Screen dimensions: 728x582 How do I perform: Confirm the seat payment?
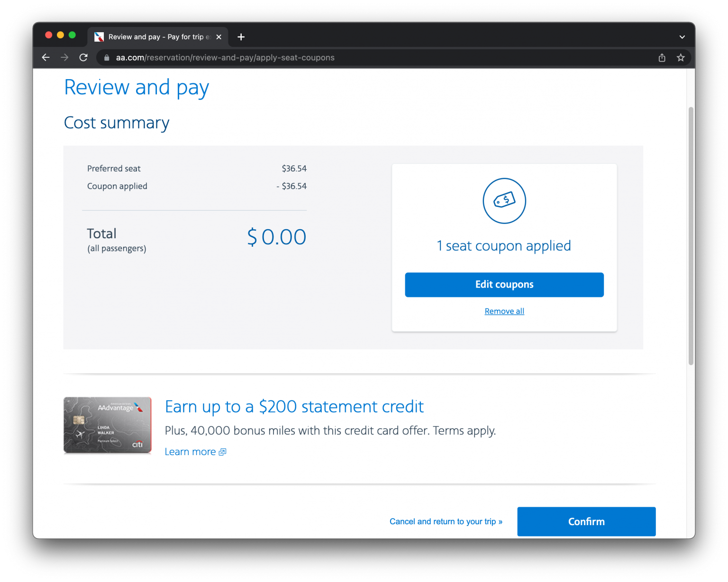tap(586, 521)
